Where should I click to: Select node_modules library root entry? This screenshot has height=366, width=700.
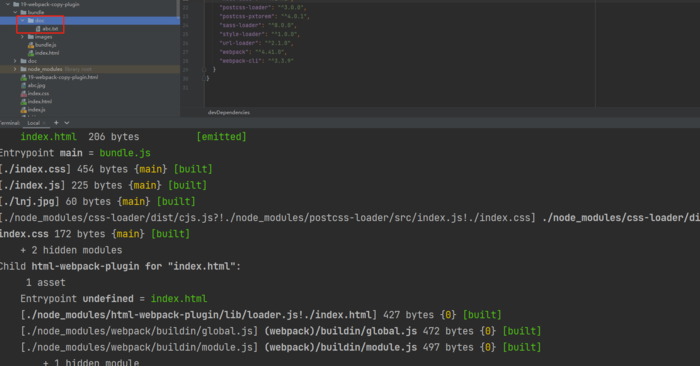pyautogui.click(x=59, y=69)
